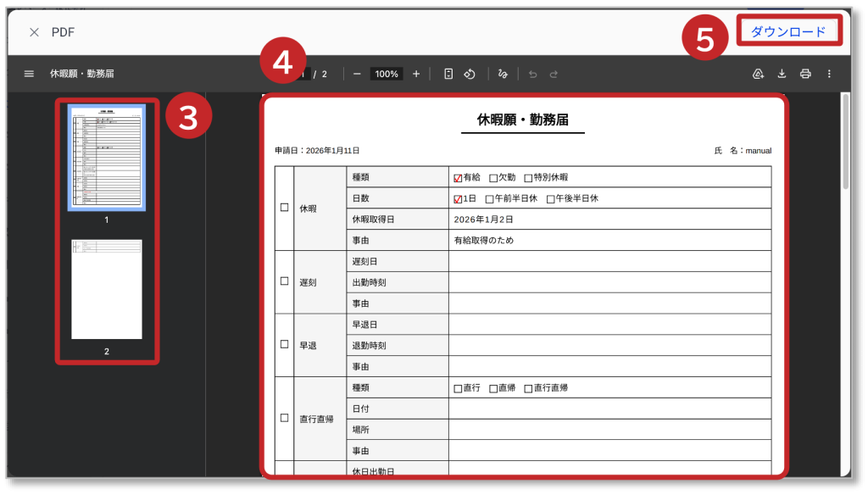
Task: Print the PDF using printer icon
Action: click(805, 74)
